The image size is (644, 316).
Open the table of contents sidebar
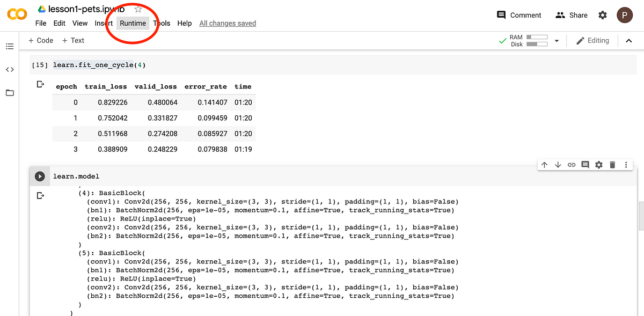pyautogui.click(x=10, y=46)
